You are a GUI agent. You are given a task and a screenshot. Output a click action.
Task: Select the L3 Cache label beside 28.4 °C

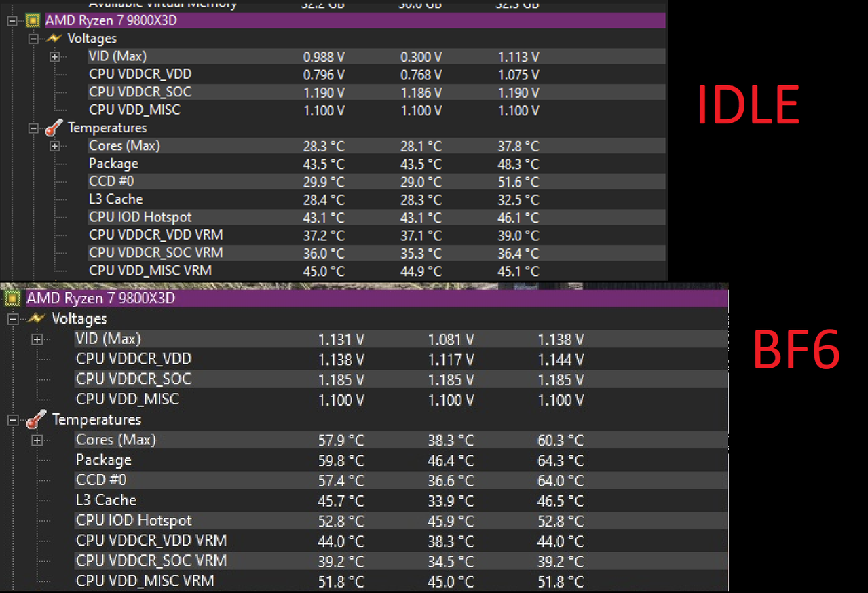(x=115, y=199)
